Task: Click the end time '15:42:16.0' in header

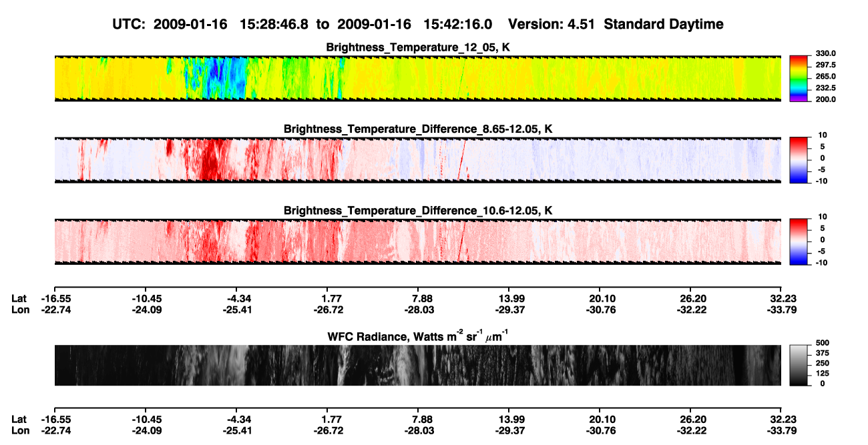Action: (457, 24)
